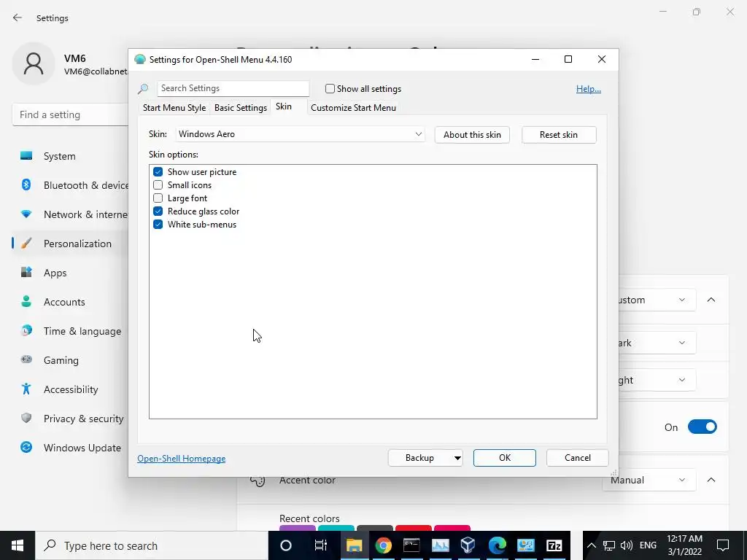747x560 pixels.
Task: Click Cancel in Open-Shell settings
Action: click(578, 458)
